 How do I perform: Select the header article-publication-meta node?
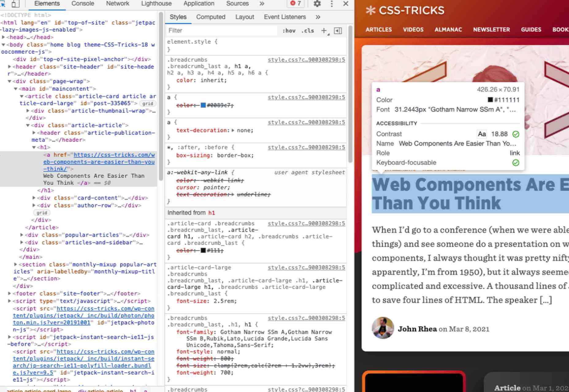point(93,136)
